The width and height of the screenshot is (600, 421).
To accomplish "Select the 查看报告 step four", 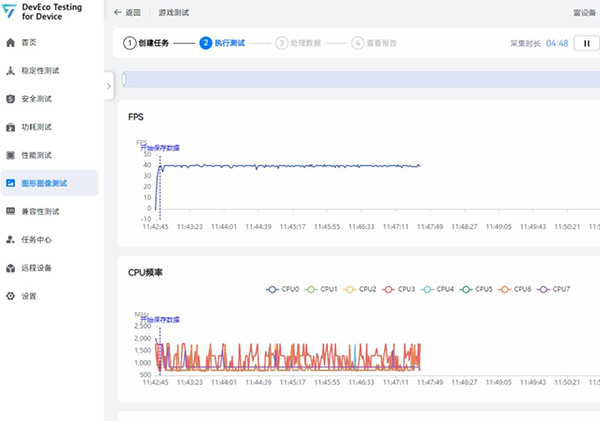I will point(375,43).
